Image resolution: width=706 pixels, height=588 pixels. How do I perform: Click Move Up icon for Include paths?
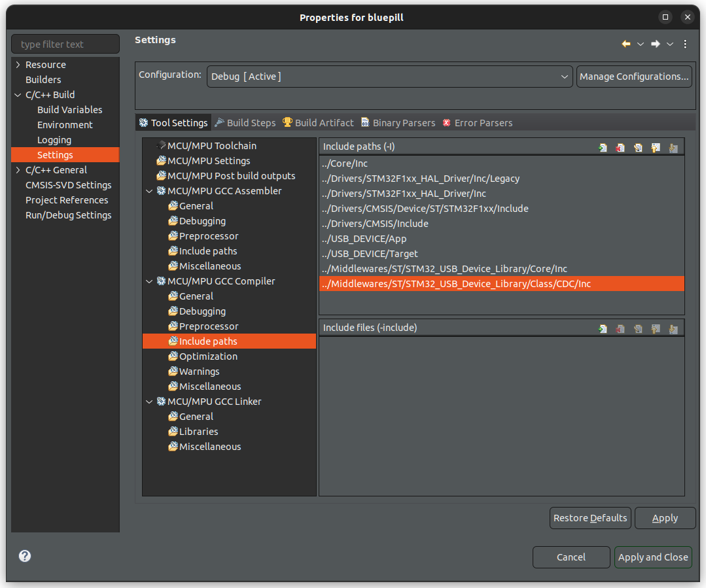click(x=656, y=148)
